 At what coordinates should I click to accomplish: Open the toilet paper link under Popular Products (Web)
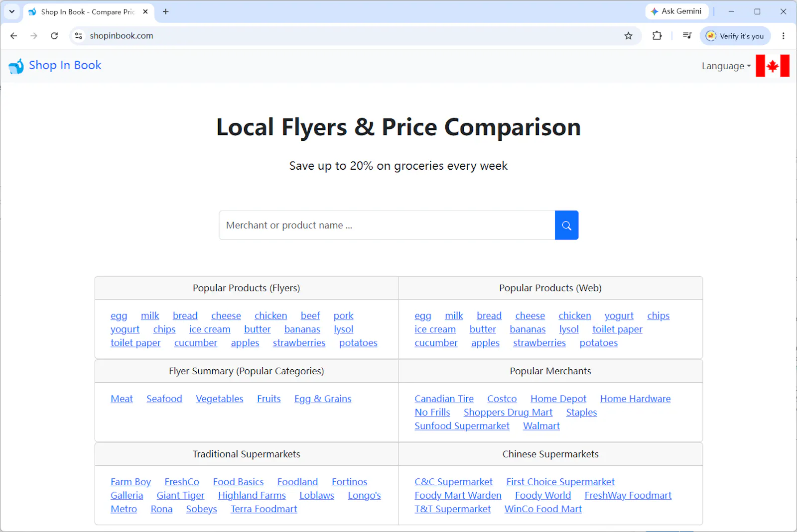tap(617, 329)
